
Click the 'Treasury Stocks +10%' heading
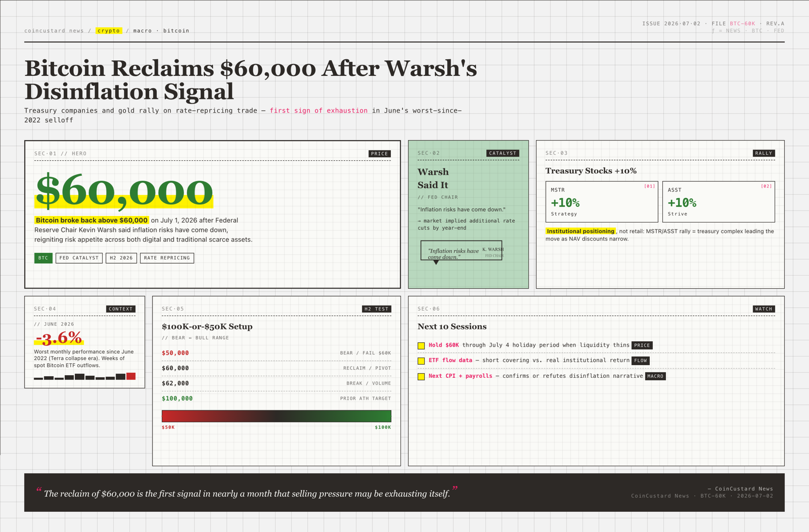(x=591, y=171)
